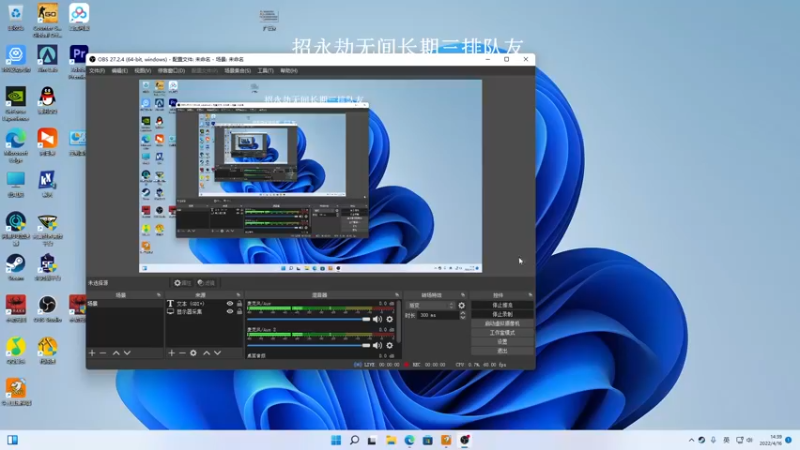Image resolution: width=800 pixels, height=450 pixels.
Task: Click OBS icon in Windows taskbar
Action: coord(464,440)
